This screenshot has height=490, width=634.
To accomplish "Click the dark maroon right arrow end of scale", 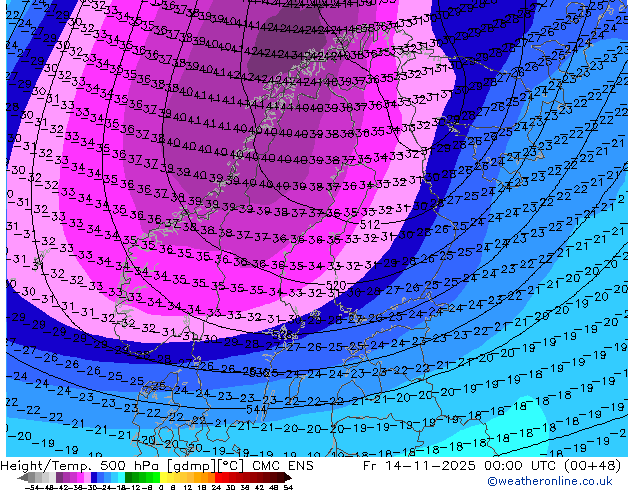I will click(288, 477).
